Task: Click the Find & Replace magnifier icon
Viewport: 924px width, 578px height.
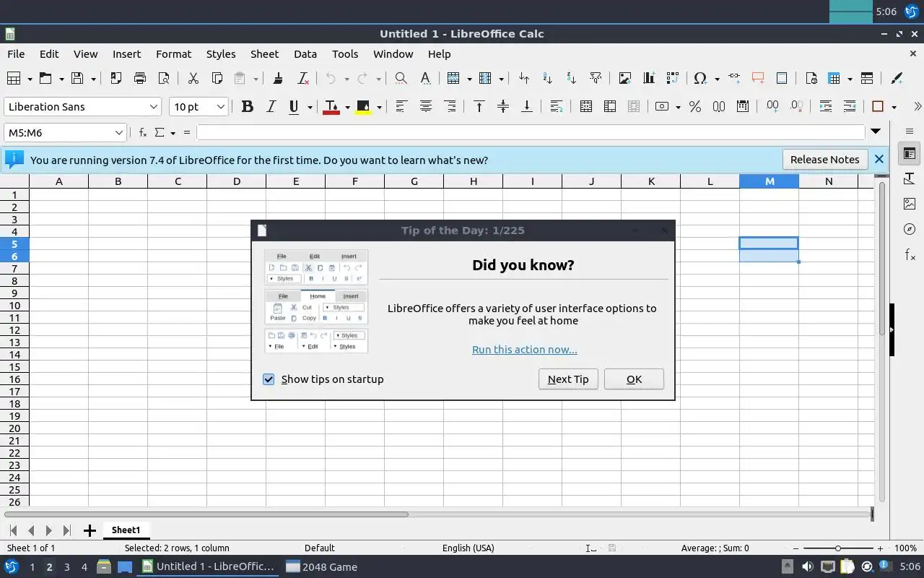Action: 401,78
